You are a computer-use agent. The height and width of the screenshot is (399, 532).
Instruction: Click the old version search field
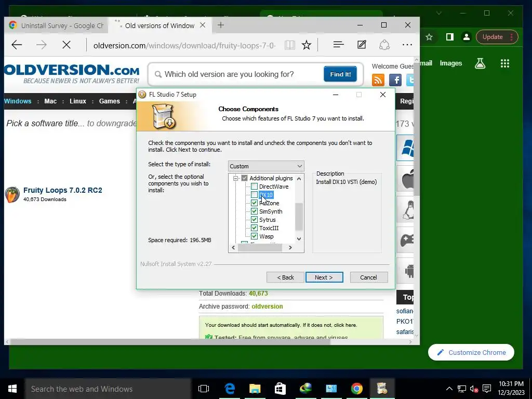point(237,74)
